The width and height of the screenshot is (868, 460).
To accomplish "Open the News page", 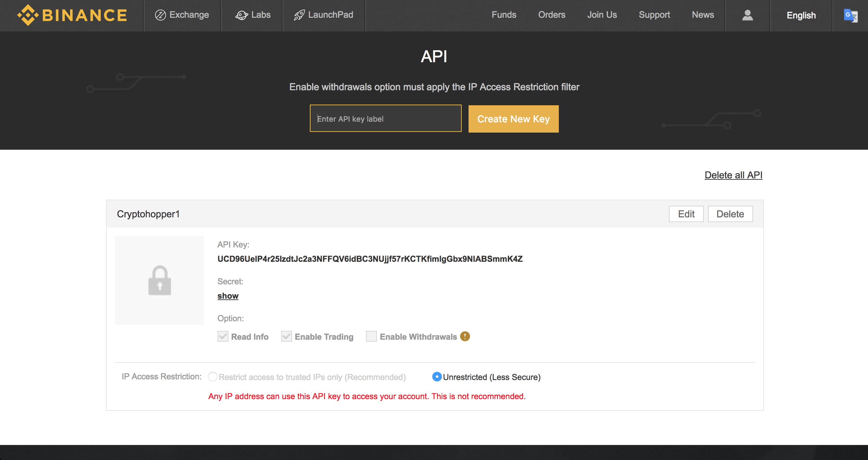I will click(x=703, y=15).
